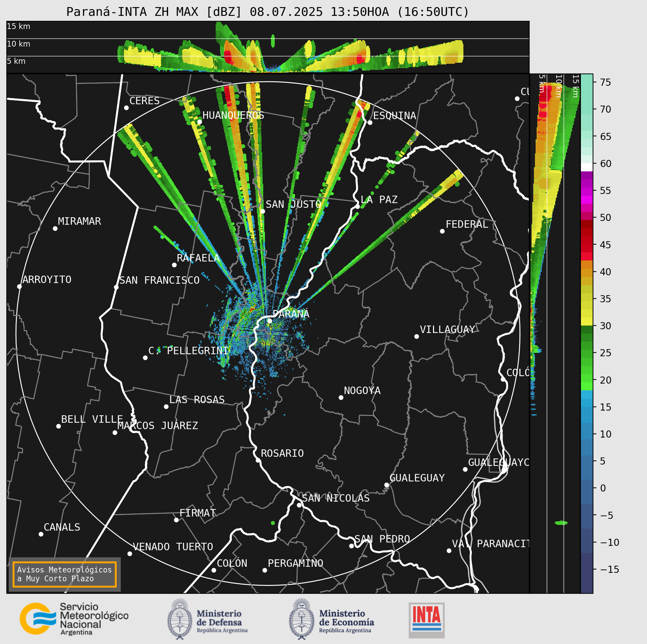Image resolution: width=647 pixels, height=644 pixels.
Task: Click the SAN NICOLAS label
Action: tap(336, 498)
